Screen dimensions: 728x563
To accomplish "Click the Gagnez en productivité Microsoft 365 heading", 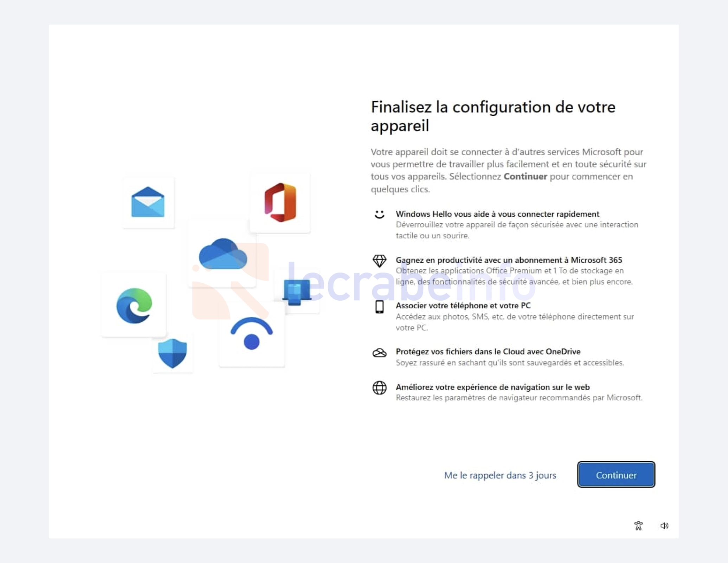I will pyautogui.click(x=509, y=260).
